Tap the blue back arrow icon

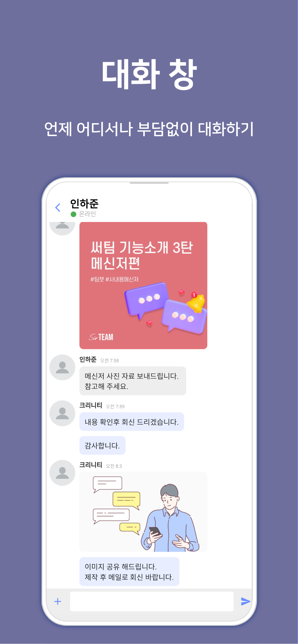click(x=58, y=207)
